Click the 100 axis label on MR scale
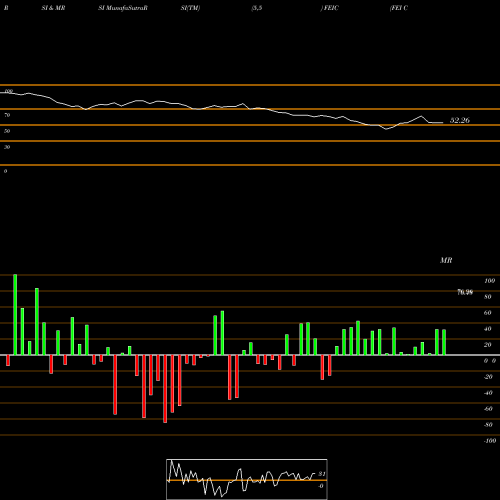The width and height of the screenshot is (500, 500). click(489, 281)
